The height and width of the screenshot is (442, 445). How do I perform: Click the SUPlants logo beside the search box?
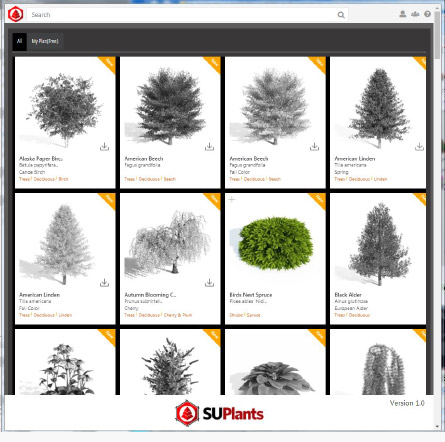pos(15,14)
